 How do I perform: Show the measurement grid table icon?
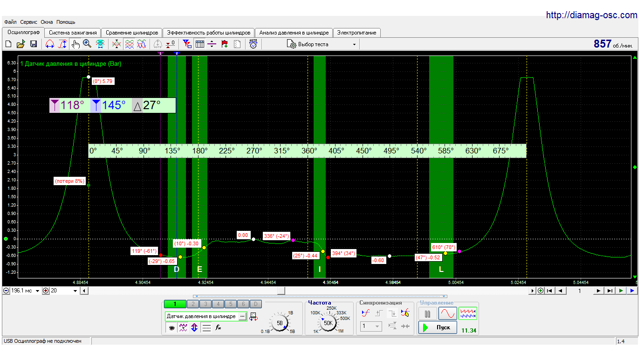[199, 44]
